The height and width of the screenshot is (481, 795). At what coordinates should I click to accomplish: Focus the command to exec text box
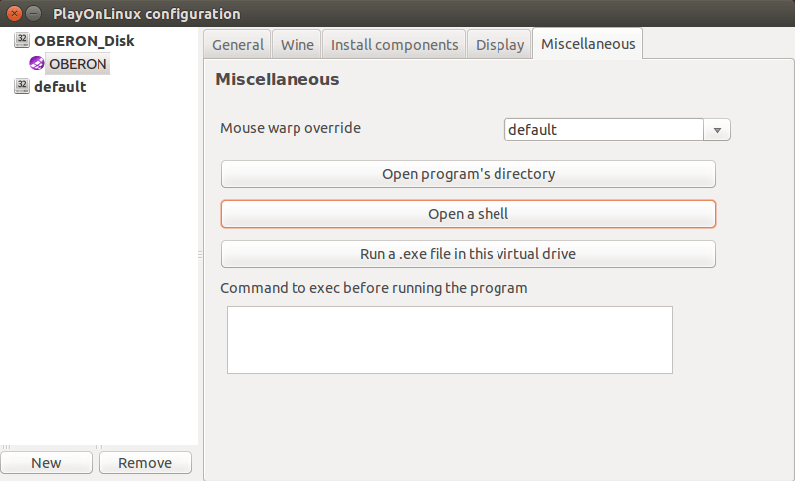click(x=449, y=340)
